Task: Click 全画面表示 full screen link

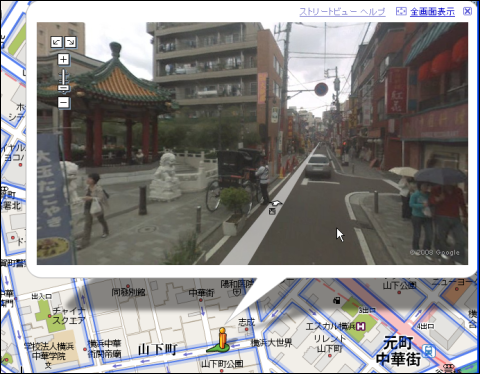Action: pos(432,12)
